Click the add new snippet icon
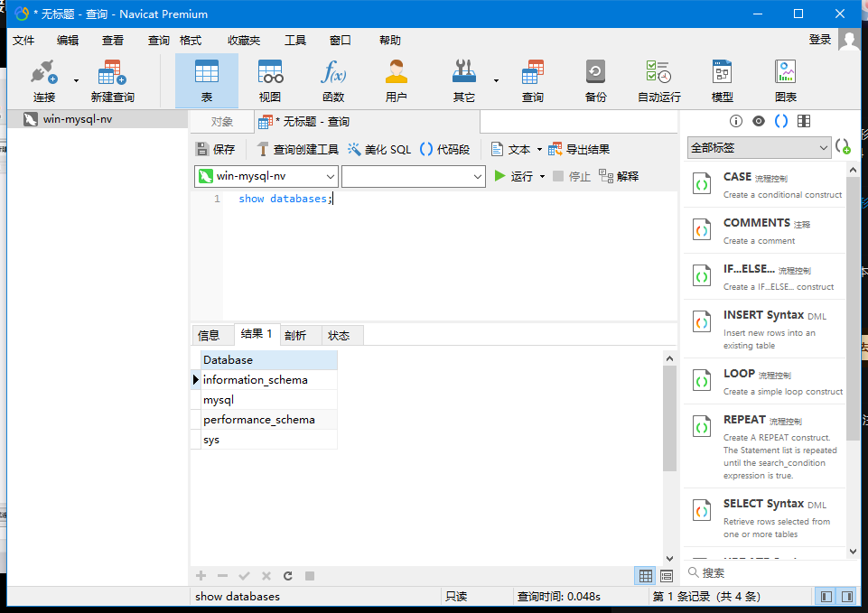 click(843, 146)
